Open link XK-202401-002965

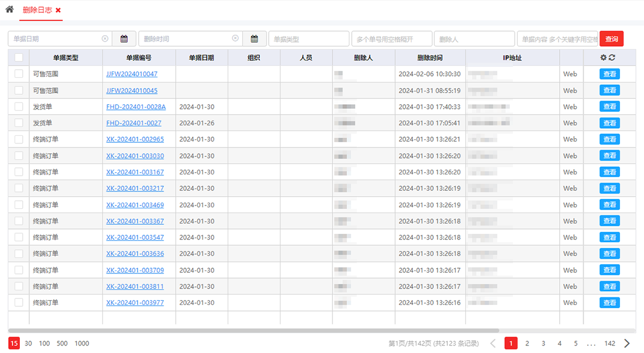pyautogui.click(x=135, y=139)
